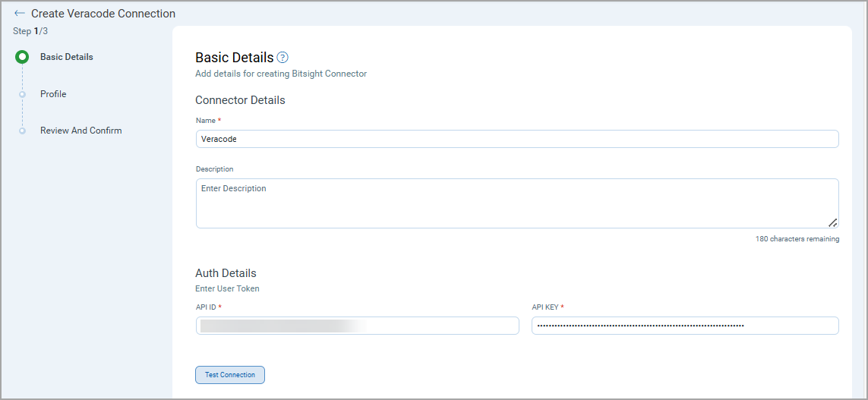The image size is (868, 400).
Task: Focus the API ID input field
Action: 357,326
